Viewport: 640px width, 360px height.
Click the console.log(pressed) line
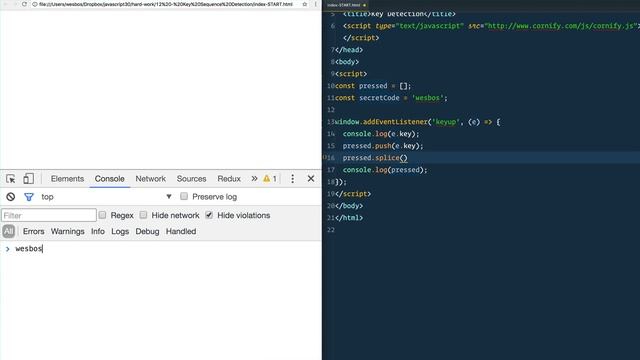(385, 170)
